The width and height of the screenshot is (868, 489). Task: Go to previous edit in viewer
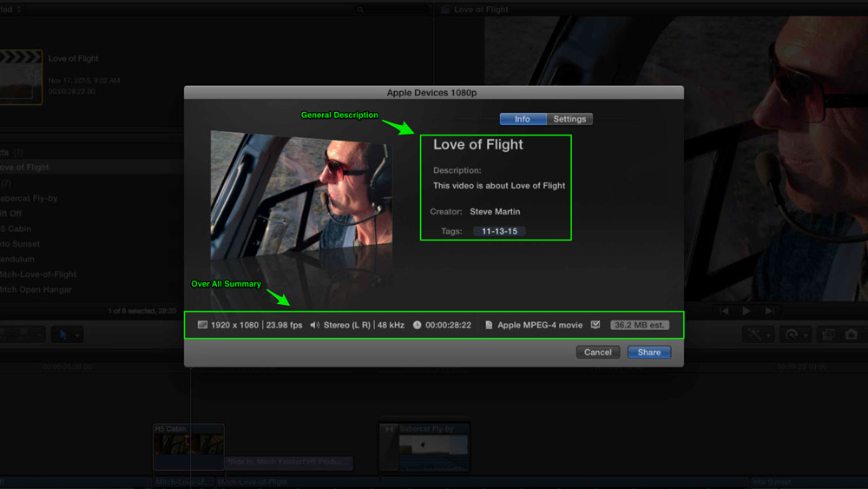pyautogui.click(x=724, y=311)
